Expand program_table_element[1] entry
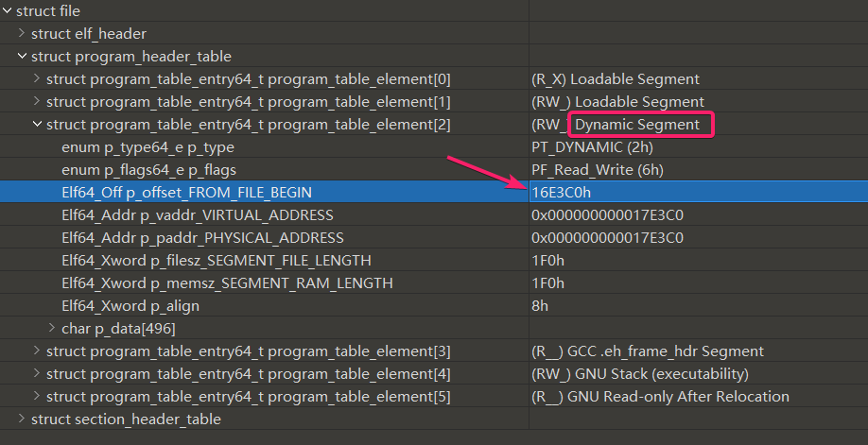 pyautogui.click(x=37, y=102)
